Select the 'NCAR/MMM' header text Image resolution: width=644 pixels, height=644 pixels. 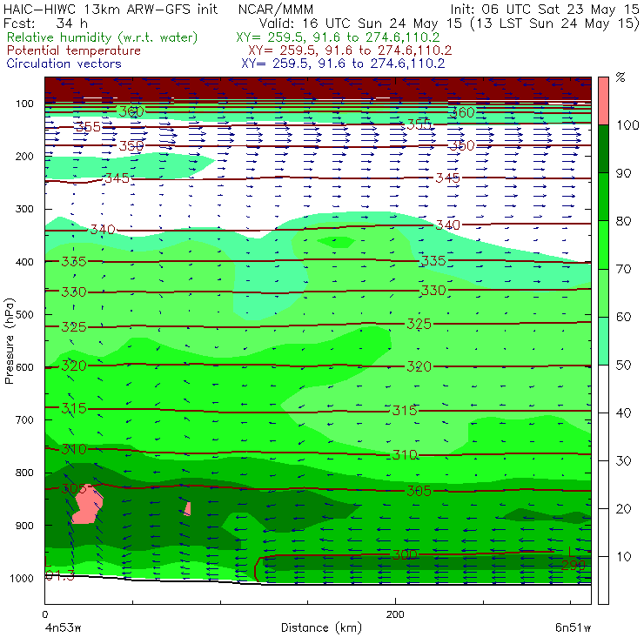(x=276, y=9)
